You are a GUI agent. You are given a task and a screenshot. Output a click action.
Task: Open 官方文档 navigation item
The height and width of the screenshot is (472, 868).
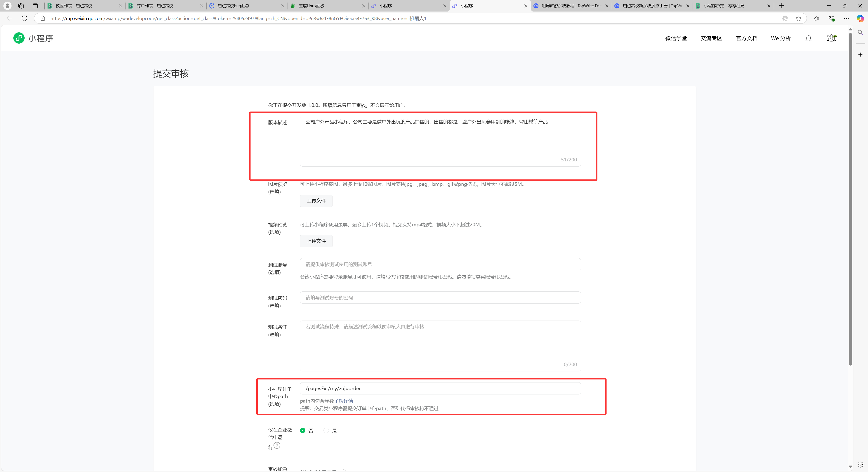coord(746,38)
